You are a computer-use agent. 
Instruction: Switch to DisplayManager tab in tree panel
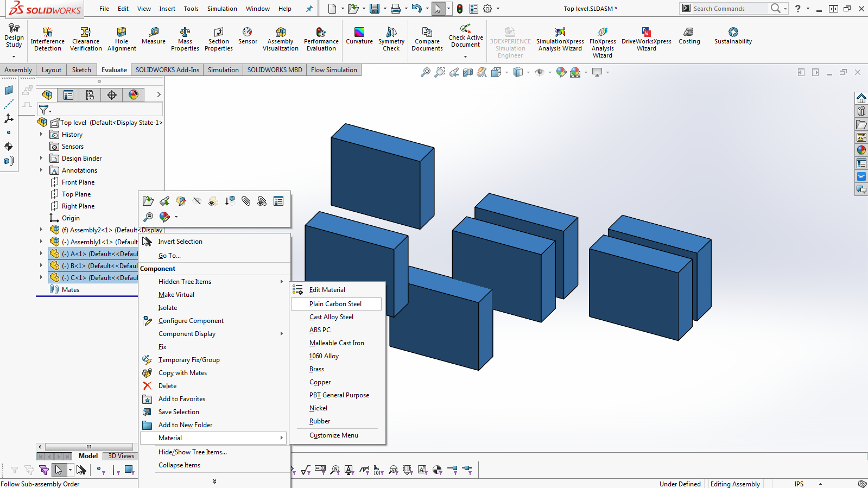tap(134, 95)
